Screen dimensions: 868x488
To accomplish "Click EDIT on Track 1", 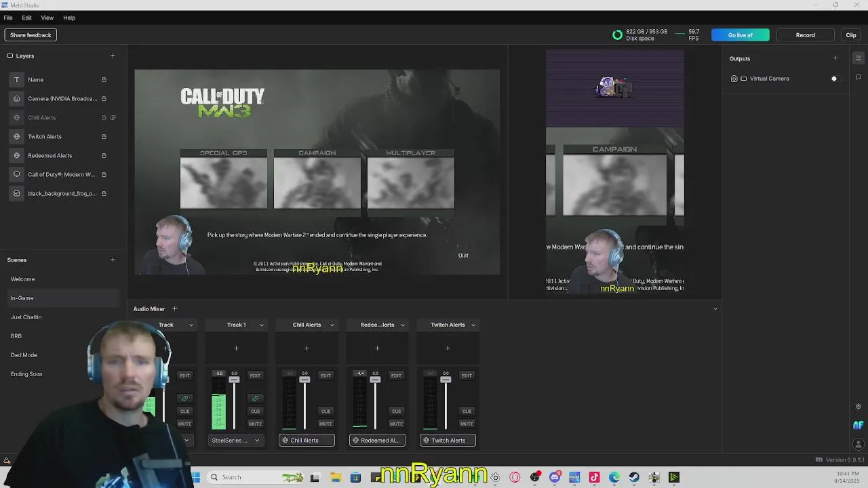I will [255, 375].
